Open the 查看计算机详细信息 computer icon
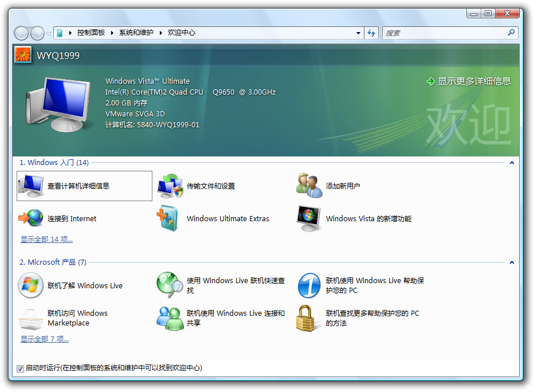Viewport: 534px width, 392px height. tap(31, 186)
